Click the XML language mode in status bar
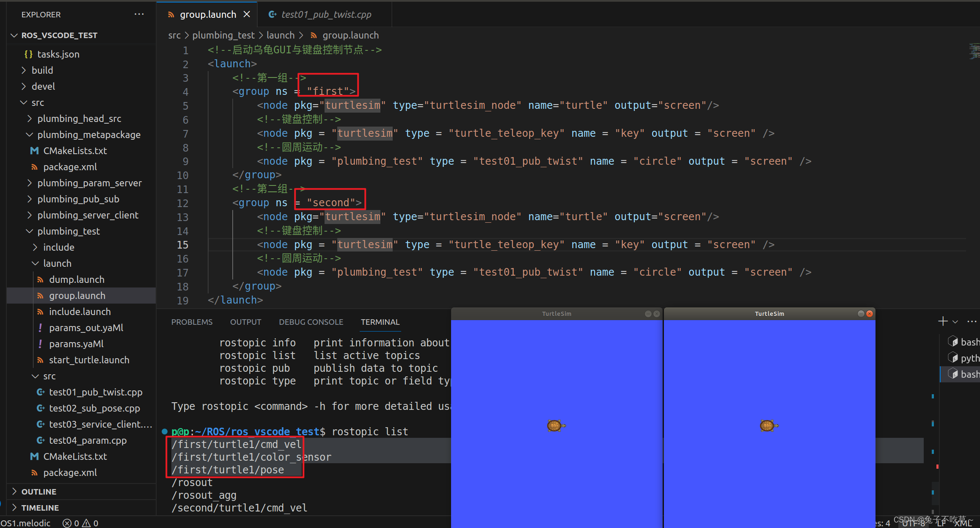The width and height of the screenshot is (980, 528). (x=963, y=523)
